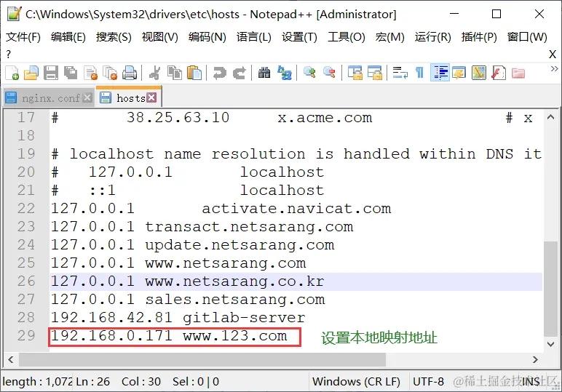Screen dimensions: 562x392
Task: Open the 插件(P) menu
Action: tap(479, 37)
